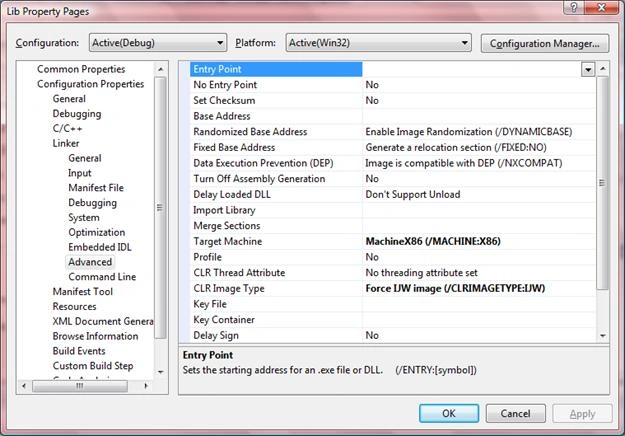The image size is (625, 436).
Task: Click the Enable Image Randomization (/DYNAMICBASE) value
Action: (469, 132)
